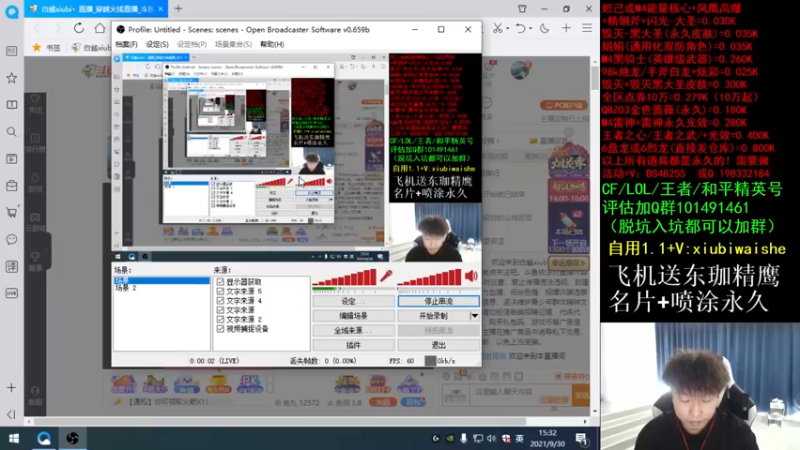Viewport: 800px width, 450px height.
Task: Select 场景 2 in scenes list
Action: (x=126, y=288)
